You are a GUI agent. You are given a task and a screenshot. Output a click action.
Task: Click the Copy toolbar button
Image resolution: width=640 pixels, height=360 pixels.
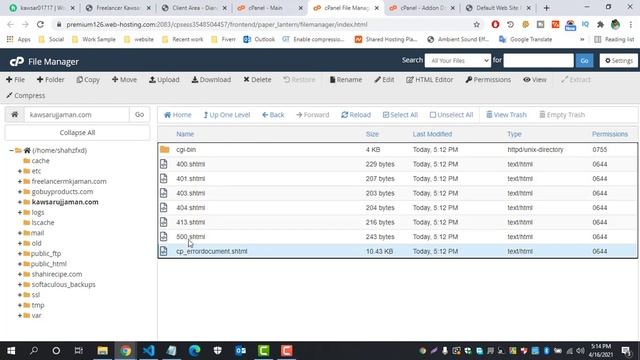pos(88,80)
